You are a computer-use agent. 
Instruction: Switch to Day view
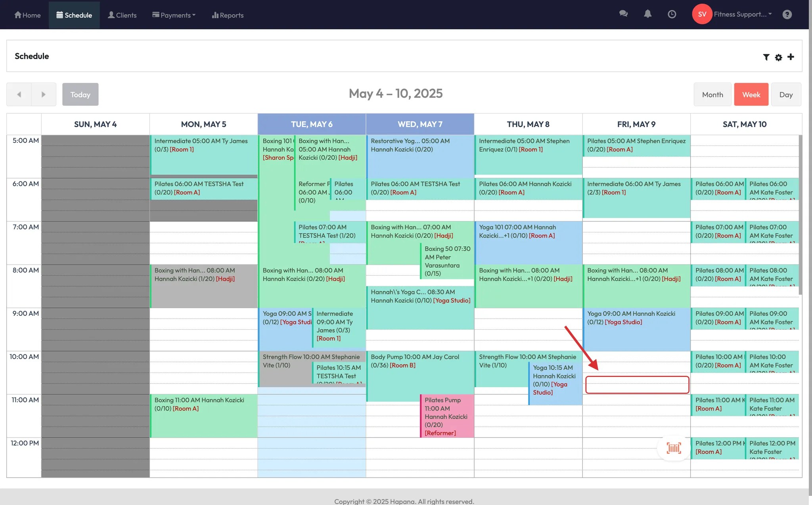tap(786, 94)
